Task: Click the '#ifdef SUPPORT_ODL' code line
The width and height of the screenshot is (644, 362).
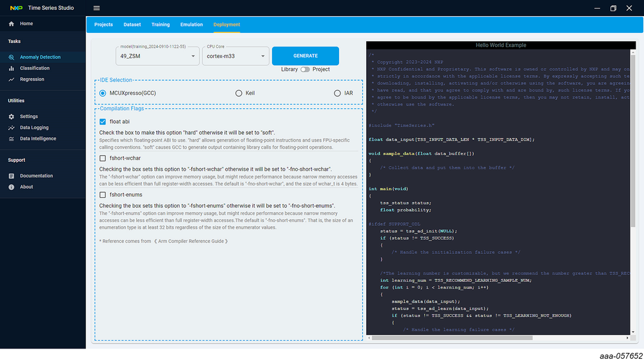Action: pyautogui.click(x=395, y=225)
